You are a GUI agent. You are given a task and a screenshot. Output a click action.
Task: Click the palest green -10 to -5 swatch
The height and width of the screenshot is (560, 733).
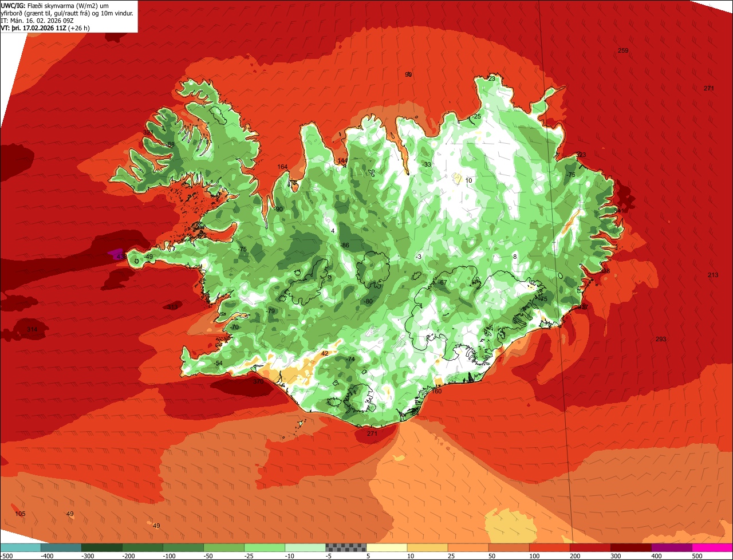pyautogui.click(x=305, y=547)
